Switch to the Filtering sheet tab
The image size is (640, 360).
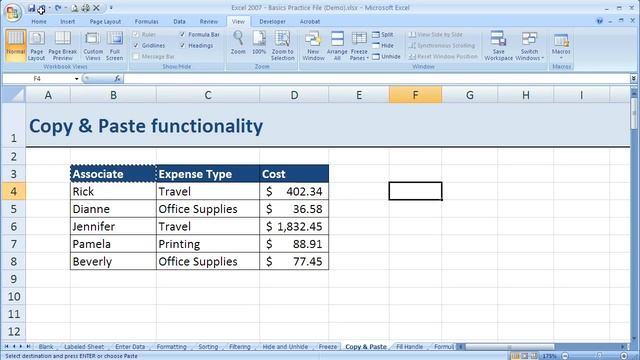[x=240, y=347]
